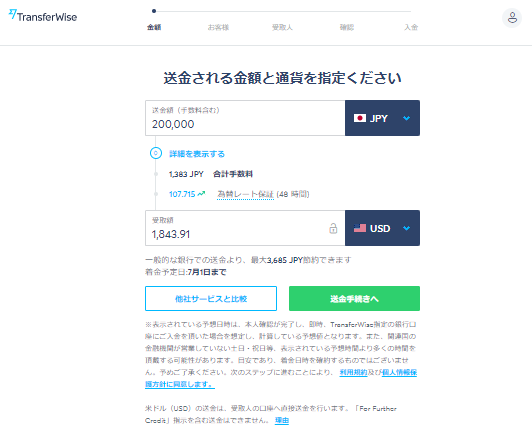532x435 pixels.
Task: Click the US flag icon
Action: tap(360, 228)
